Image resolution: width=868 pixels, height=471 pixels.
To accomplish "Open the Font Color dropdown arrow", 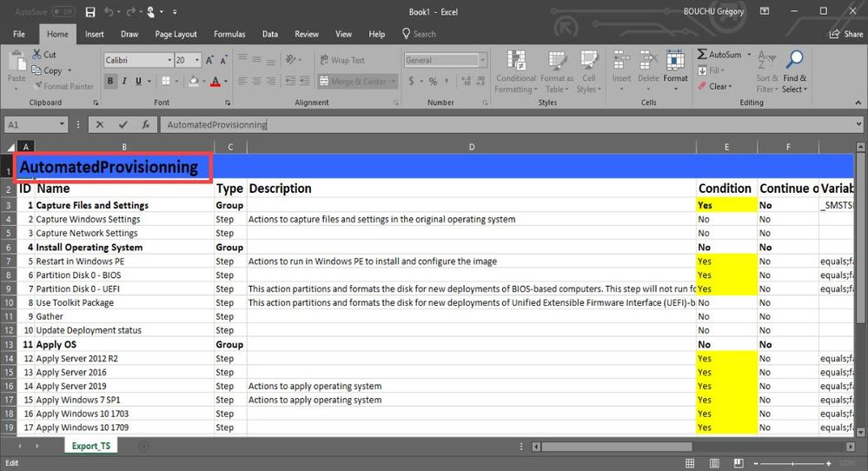I will 225,82.
